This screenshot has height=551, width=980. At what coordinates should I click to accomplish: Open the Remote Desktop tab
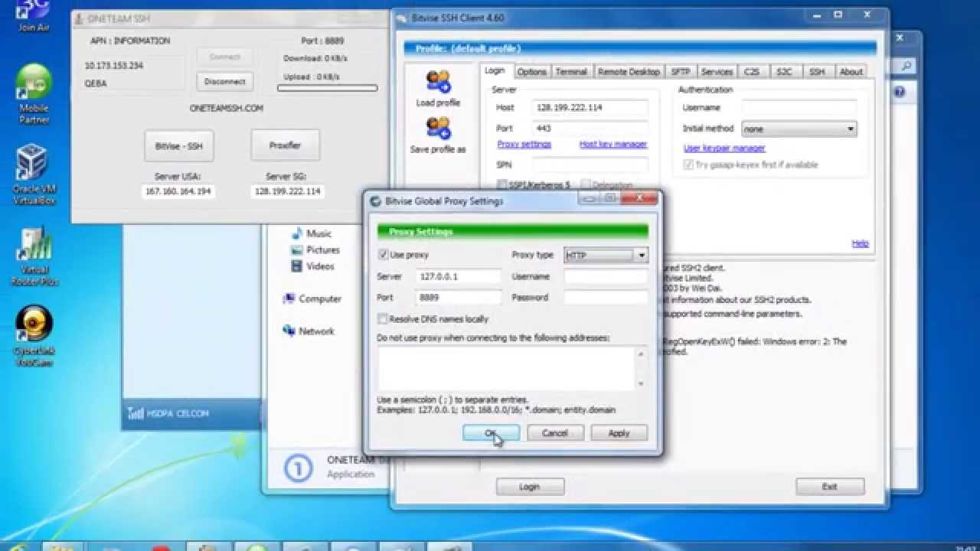(629, 72)
